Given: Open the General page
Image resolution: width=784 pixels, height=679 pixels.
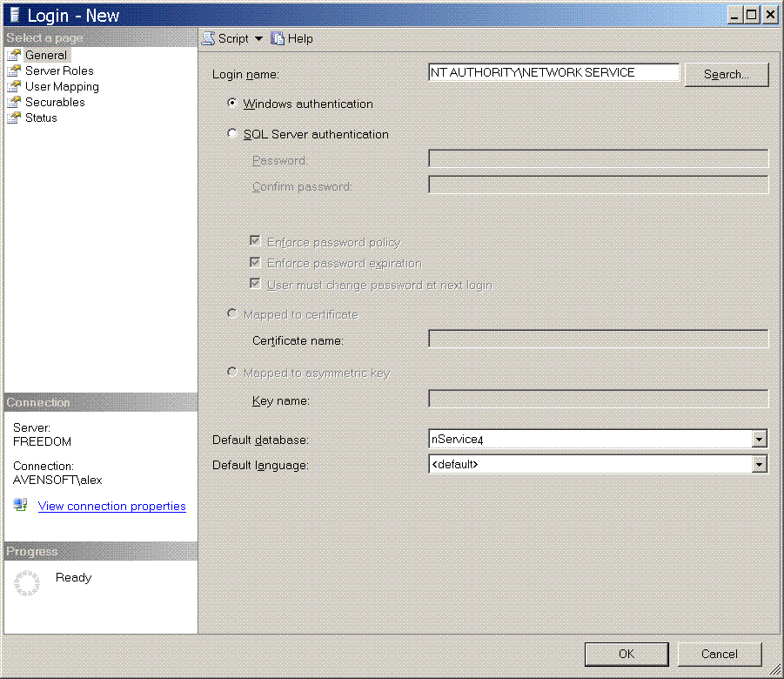Looking at the screenshot, I should [46, 55].
